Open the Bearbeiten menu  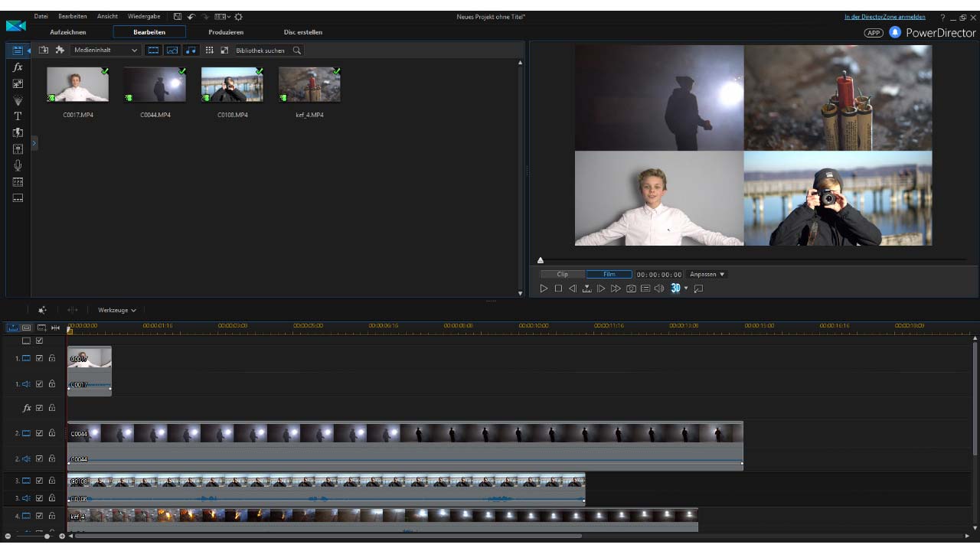[x=72, y=16]
